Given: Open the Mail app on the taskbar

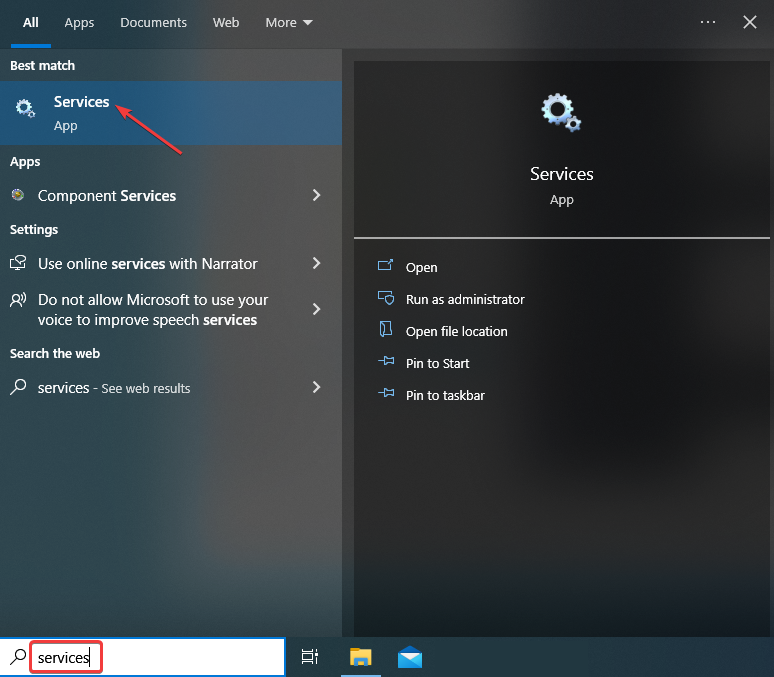Looking at the screenshot, I should pyautogui.click(x=410, y=657).
